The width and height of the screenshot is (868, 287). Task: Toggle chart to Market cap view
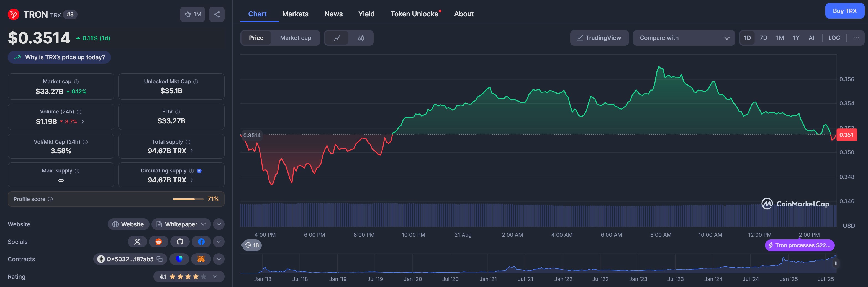pyautogui.click(x=295, y=38)
